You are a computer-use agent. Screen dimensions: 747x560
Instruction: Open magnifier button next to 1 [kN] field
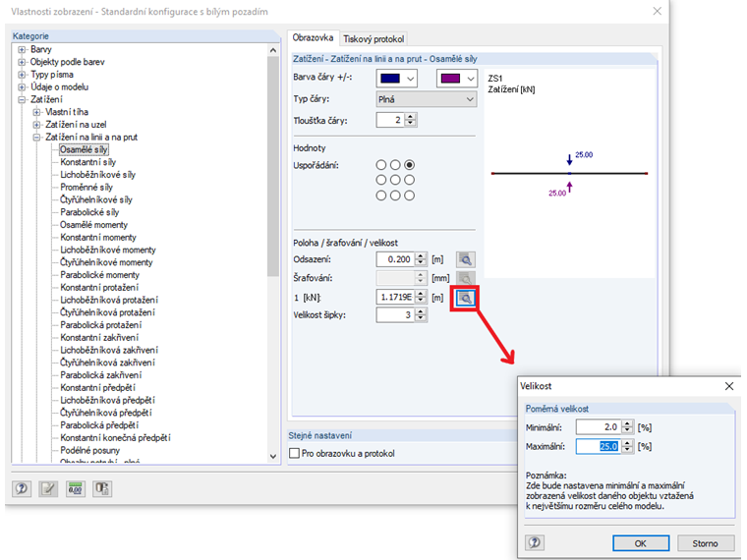pyautogui.click(x=466, y=298)
